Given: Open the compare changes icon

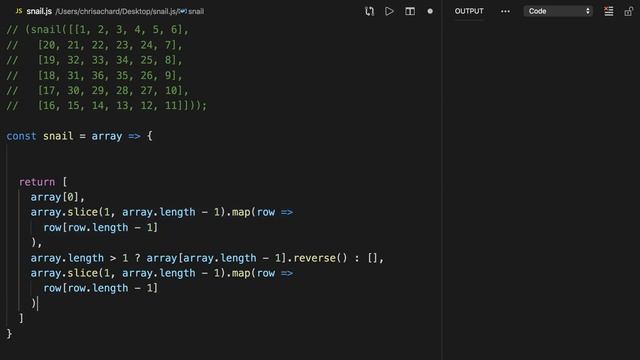Looking at the screenshot, I should point(369,11).
